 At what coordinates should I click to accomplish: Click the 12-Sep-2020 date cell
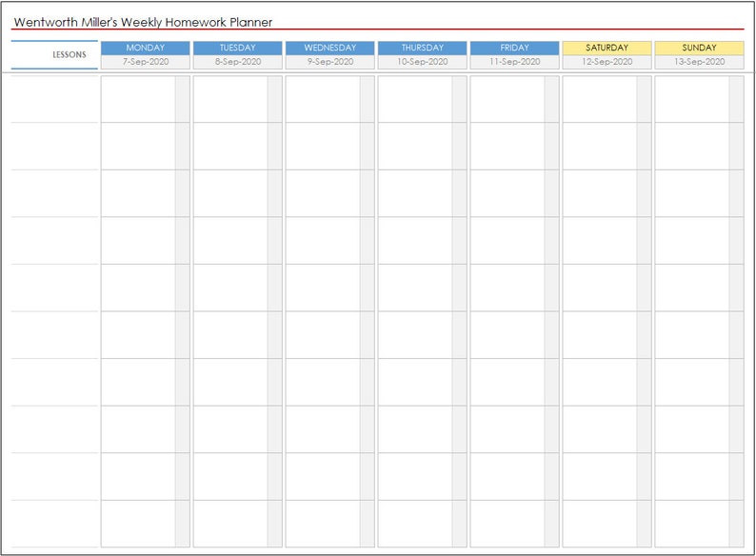pyautogui.click(x=607, y=62)
